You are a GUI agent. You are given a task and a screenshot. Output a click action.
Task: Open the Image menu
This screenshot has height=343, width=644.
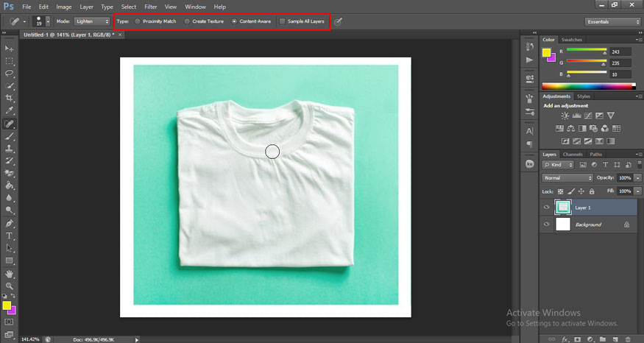tap(63, 7)
